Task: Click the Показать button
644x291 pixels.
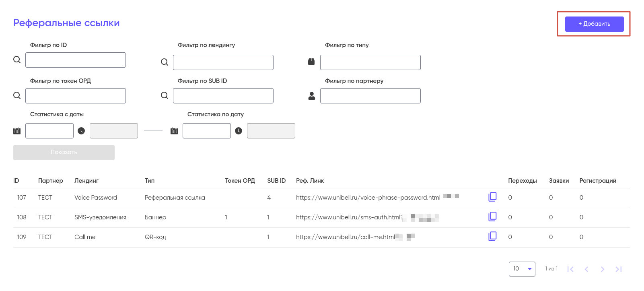Action: 64,153
